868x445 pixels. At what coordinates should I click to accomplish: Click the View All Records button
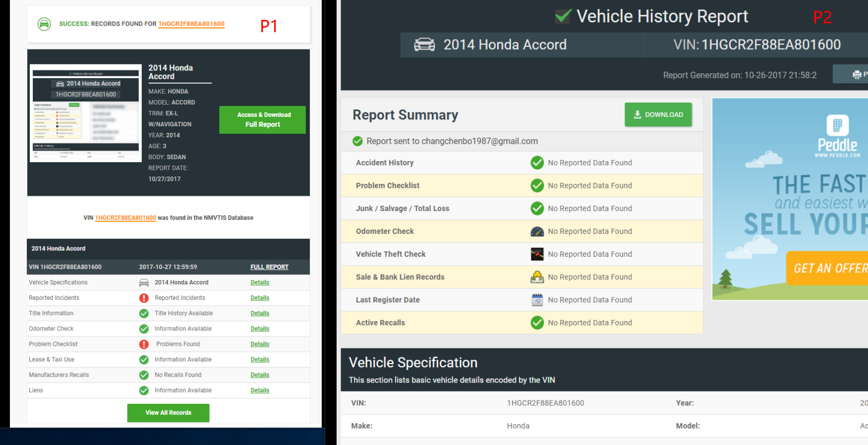click(x=168, y=413)
